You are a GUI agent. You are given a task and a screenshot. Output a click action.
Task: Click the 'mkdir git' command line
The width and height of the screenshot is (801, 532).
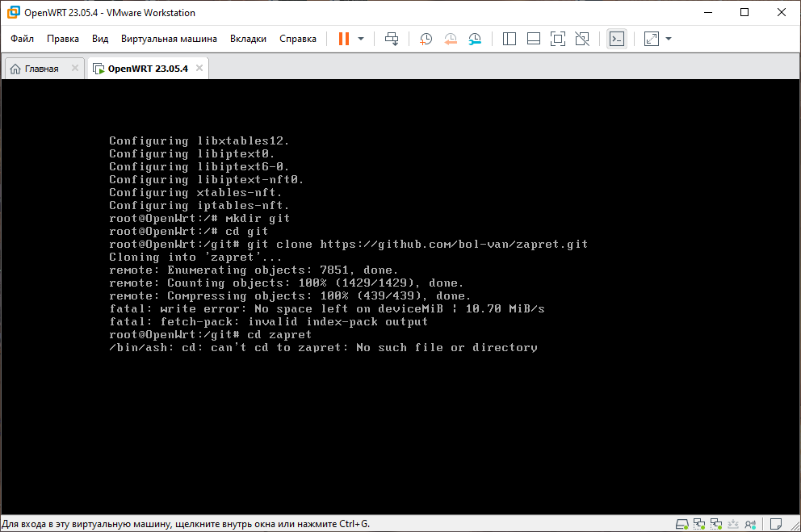[x=199, y=218]
